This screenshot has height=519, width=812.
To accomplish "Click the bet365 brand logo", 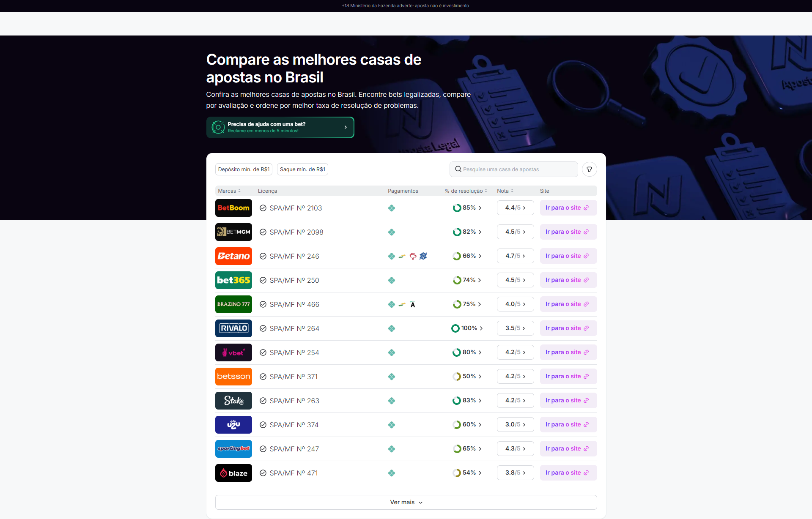I will click(x=233, y=280).
